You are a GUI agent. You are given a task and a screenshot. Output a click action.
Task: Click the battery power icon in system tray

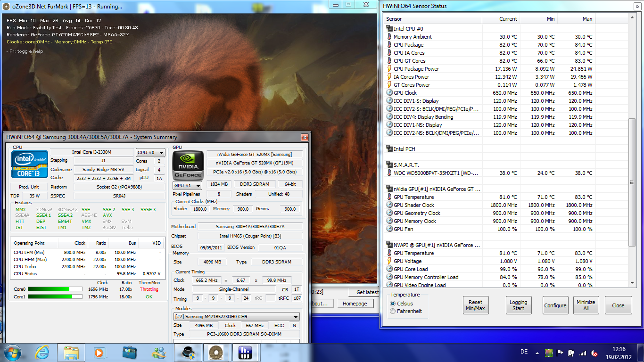(571, 353)
